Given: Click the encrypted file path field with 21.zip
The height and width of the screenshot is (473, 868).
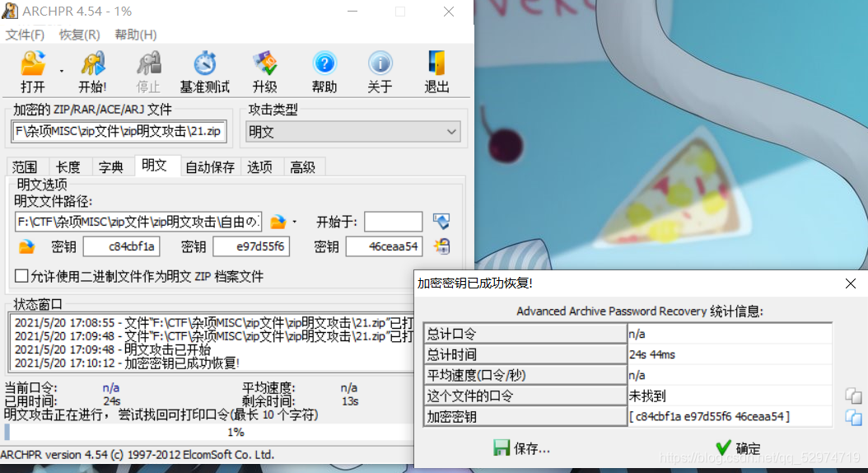Looking at the screenshot, I should point(119,132).
